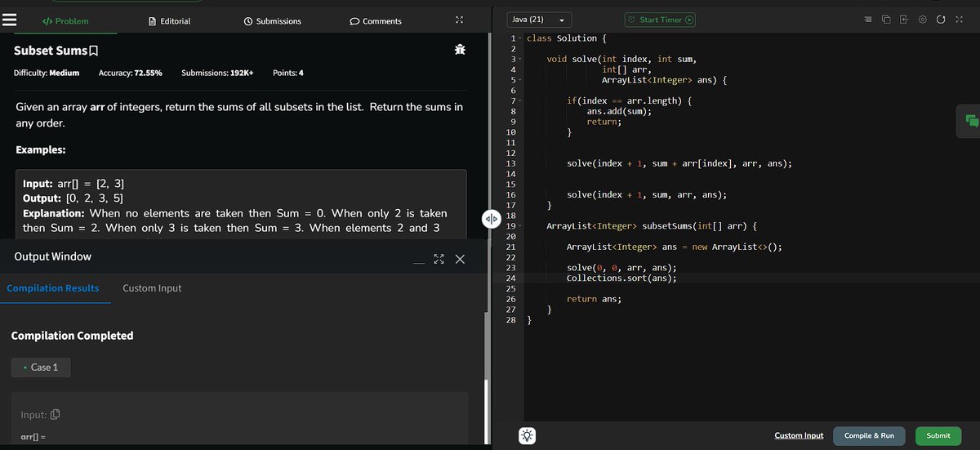Click 'Difficulty: Medium' text
Screen dimensions: 980x450
coord(47,73)
